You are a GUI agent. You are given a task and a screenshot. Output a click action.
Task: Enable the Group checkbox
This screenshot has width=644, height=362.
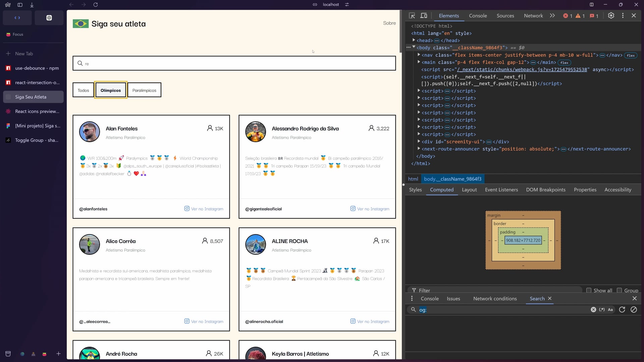pyautogui.click(x=619, y=291)
